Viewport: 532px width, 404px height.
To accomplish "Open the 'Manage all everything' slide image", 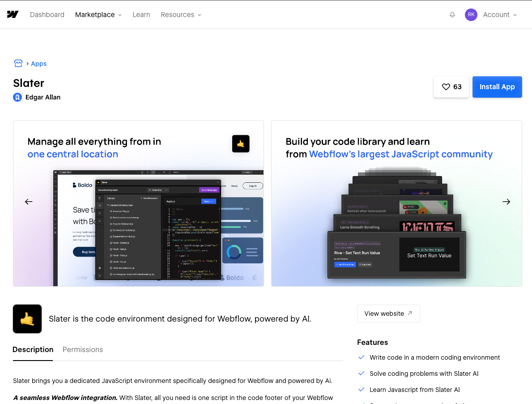I will coord(138,204).
